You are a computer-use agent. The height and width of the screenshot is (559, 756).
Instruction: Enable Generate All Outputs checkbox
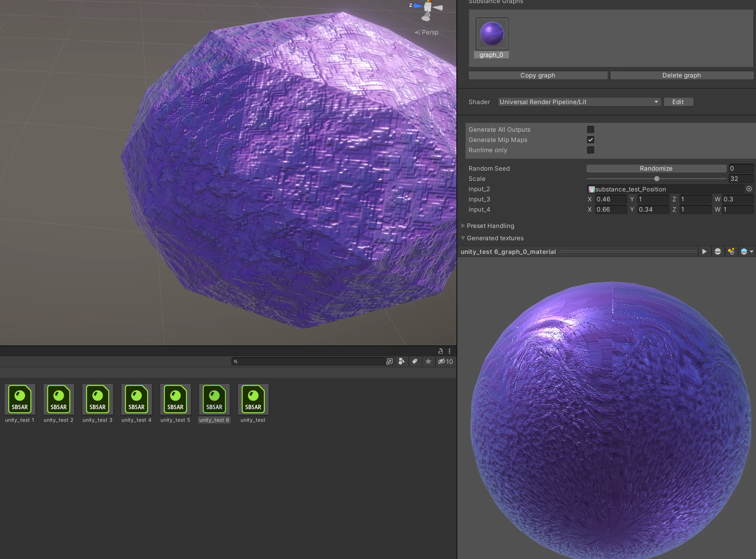[590, 129]
